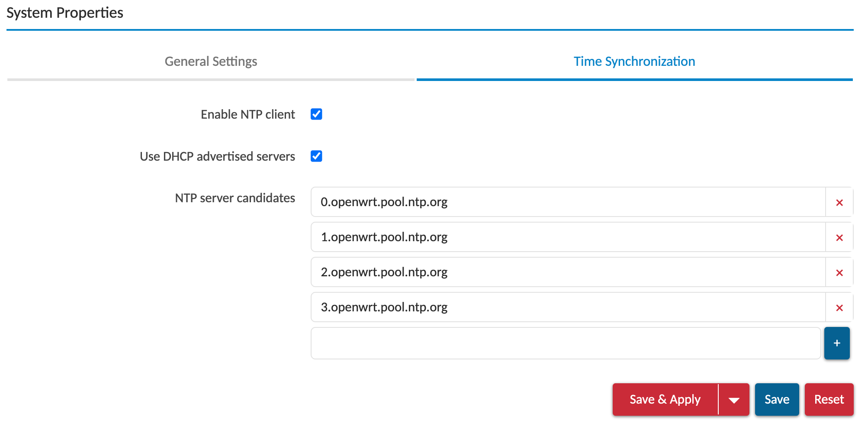The height and width of the screenshot is (427, 868).
Task: Delete the 3.openwrt.pool.ntp.org server entry
Action: click(839, 307)
